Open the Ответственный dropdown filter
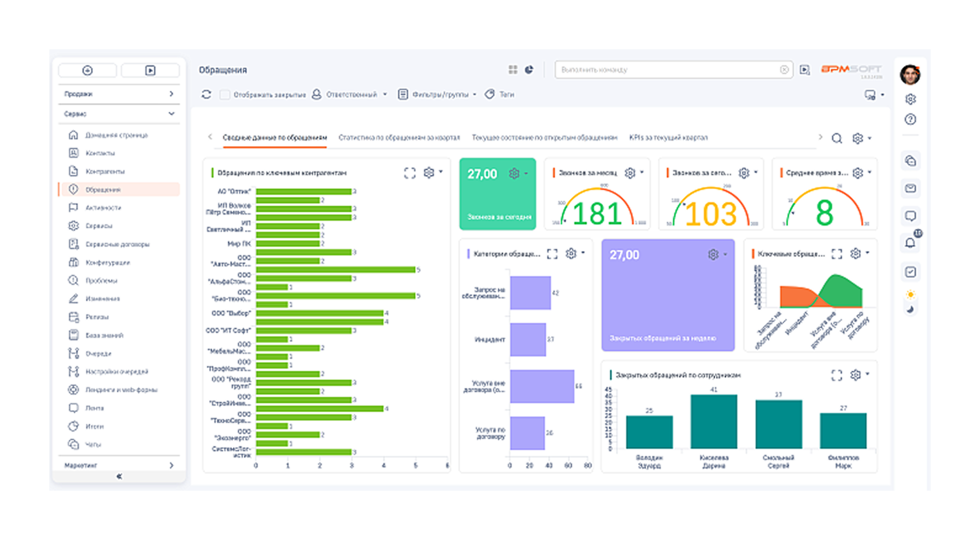 point(349,94)
